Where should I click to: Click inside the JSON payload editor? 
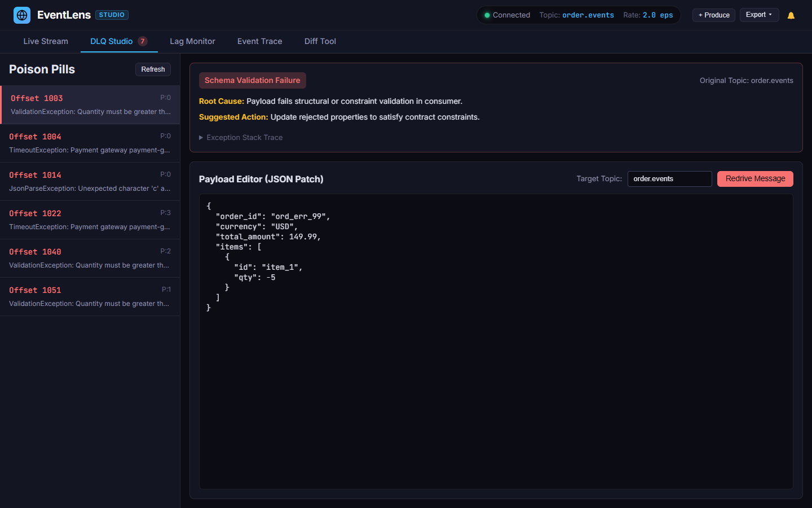click(x=496, y=341)
